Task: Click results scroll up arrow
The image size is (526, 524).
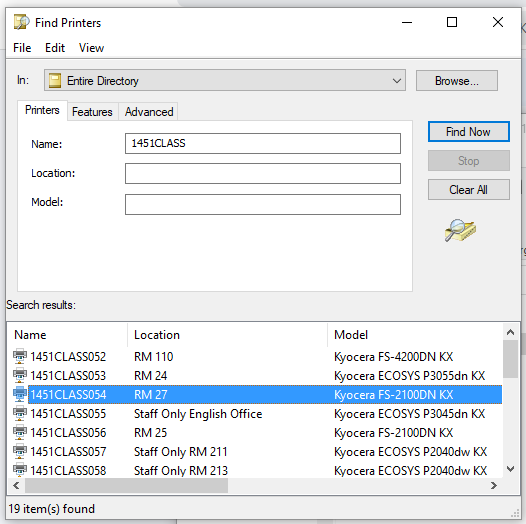Action: click(510, 332)
